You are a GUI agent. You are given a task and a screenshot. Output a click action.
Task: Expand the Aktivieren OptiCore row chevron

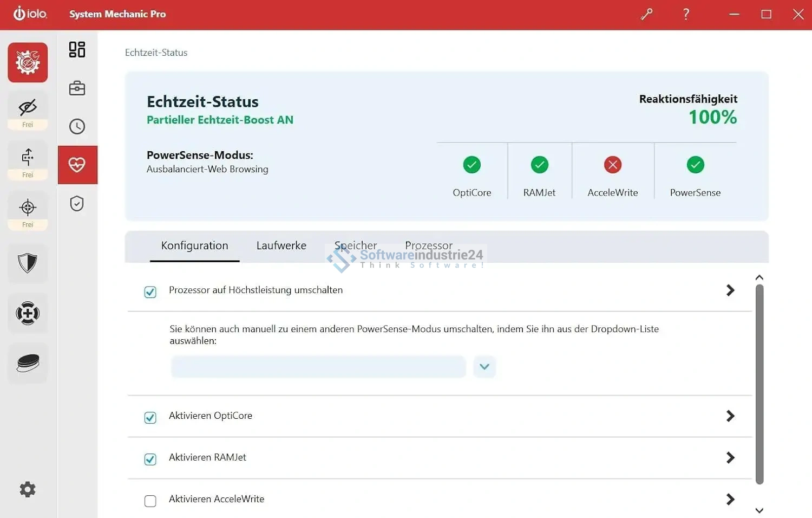(730, 416)
